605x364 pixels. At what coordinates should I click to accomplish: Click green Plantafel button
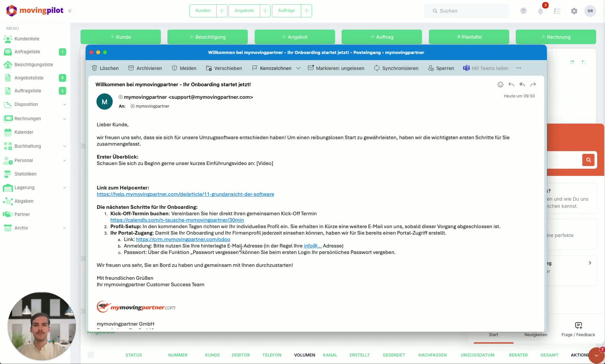pyautogui.click(x=469, y=37)
